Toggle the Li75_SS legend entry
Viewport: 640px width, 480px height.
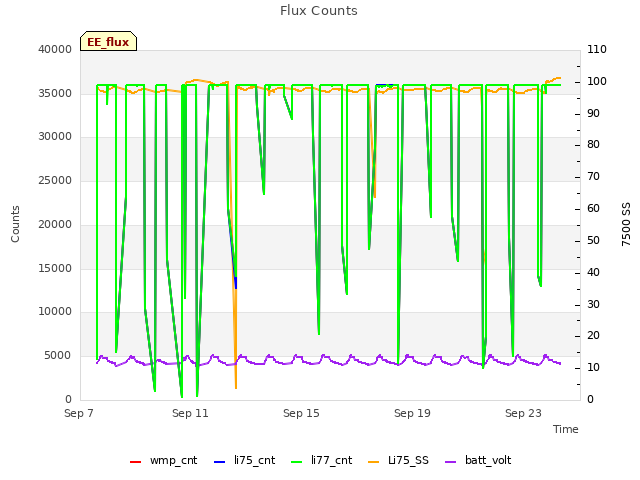[x=398, y=460]
